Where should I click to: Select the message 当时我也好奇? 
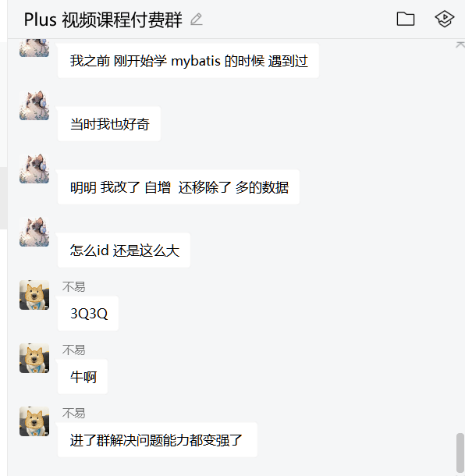[109, 124]
